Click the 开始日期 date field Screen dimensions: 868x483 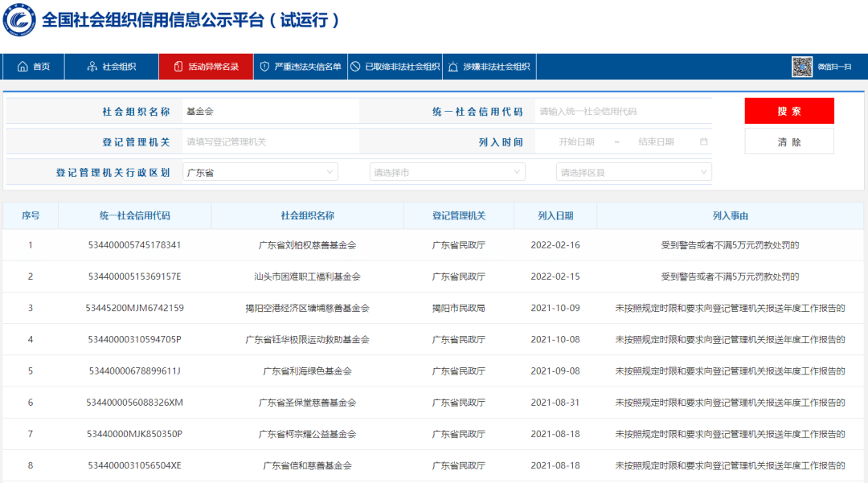(576, 141)
